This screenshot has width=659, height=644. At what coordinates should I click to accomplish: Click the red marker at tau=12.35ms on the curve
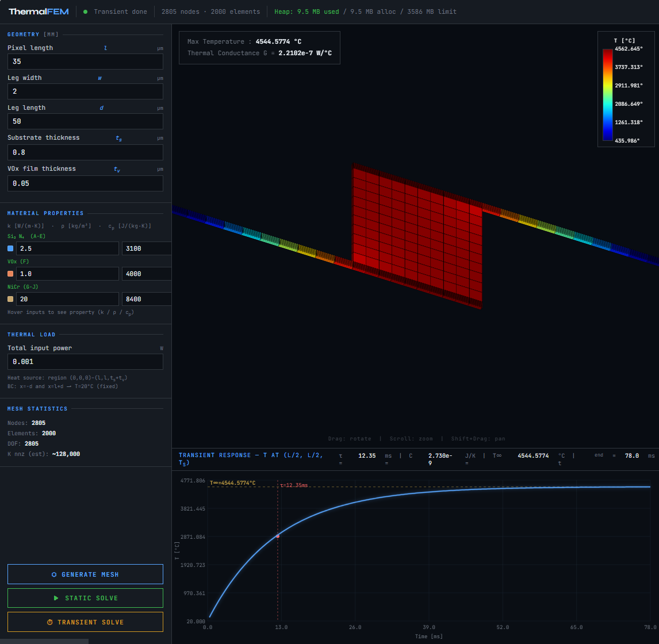point(279,535)
